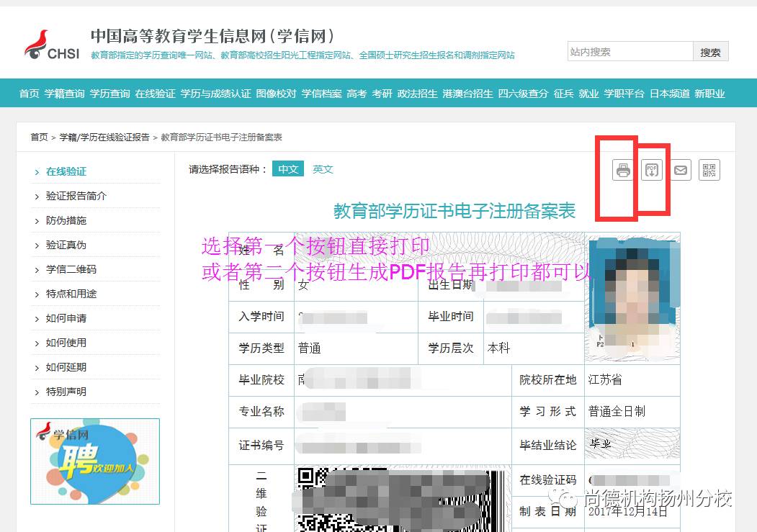Click 学籍/学历在线验证报告 breadcrumb link
The image size is (757, 532).
104,137
